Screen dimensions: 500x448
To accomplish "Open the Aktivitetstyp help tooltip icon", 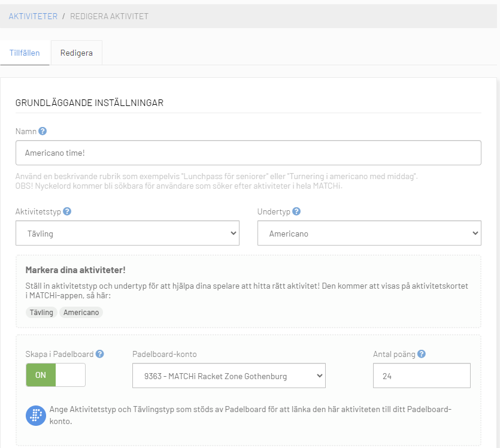I will pyautogui.click(x=67, y=211).
